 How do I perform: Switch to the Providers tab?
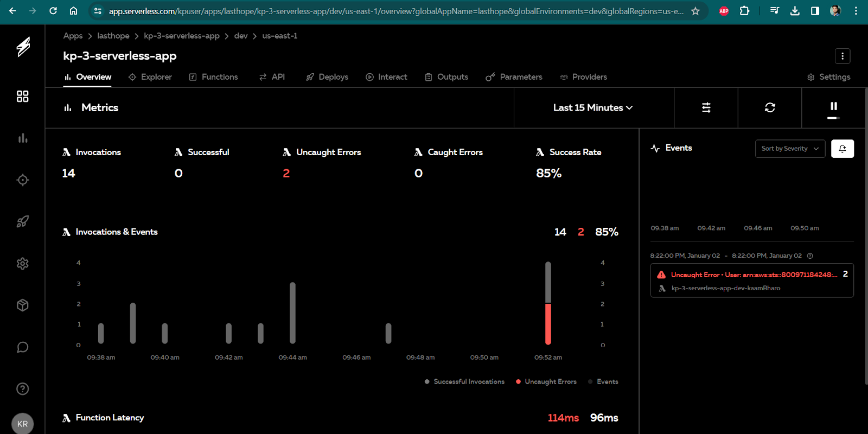point(584,77)
